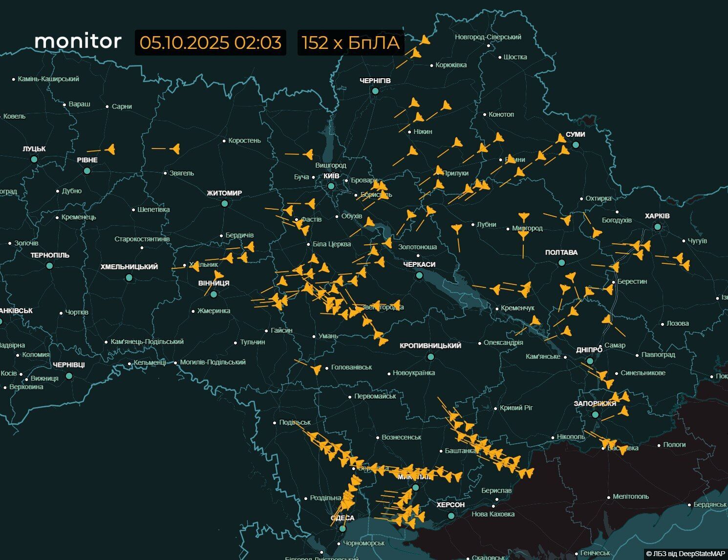Click the monitor logo
Viewport: 728px width, 560px height.
point(78,42)
